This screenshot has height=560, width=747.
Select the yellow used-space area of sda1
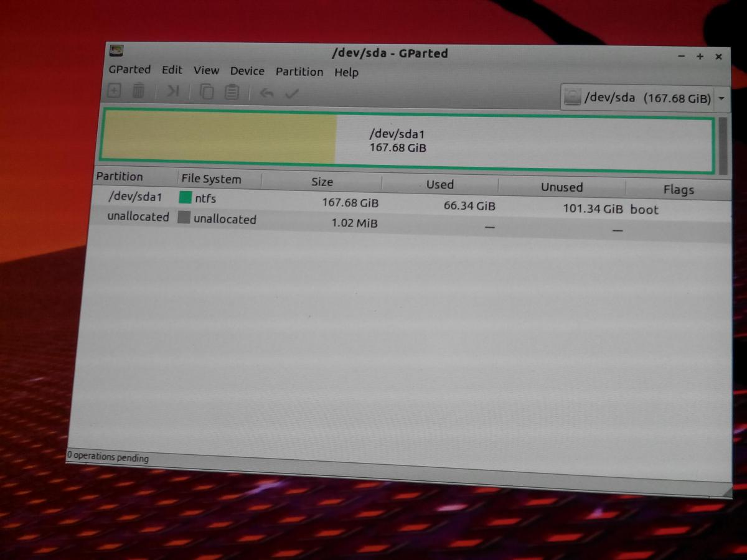click(218, 138)
